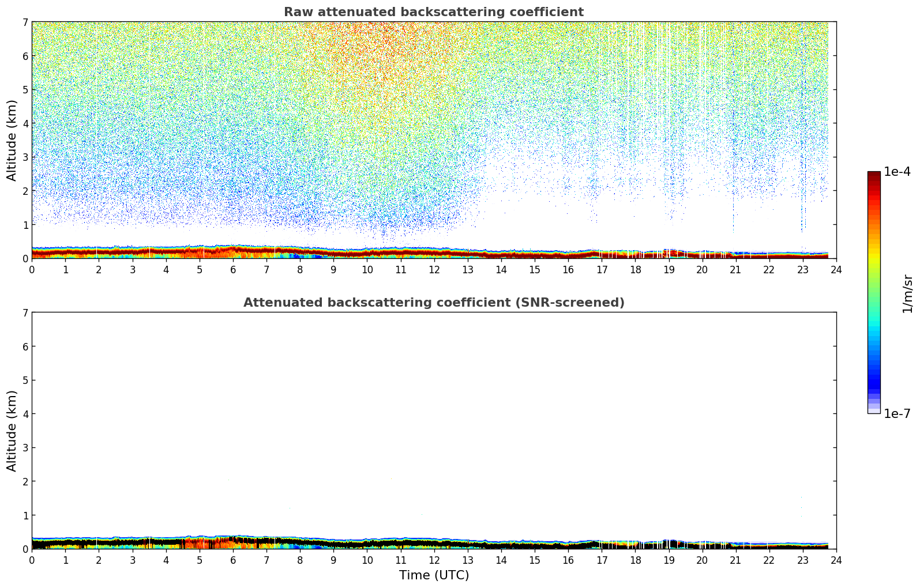920x588 pixels.
Task: Click time tick "2" on the SNR-screened plot
Action: click(99, 560)
